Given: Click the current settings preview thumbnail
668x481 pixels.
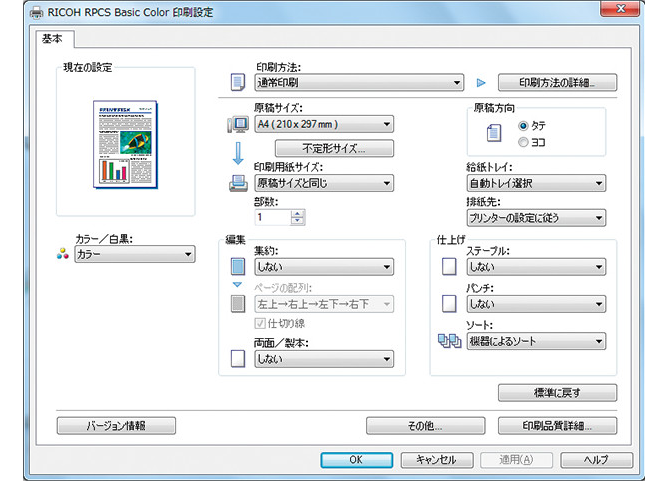Looking at the screenshot, I should point(125,144).
